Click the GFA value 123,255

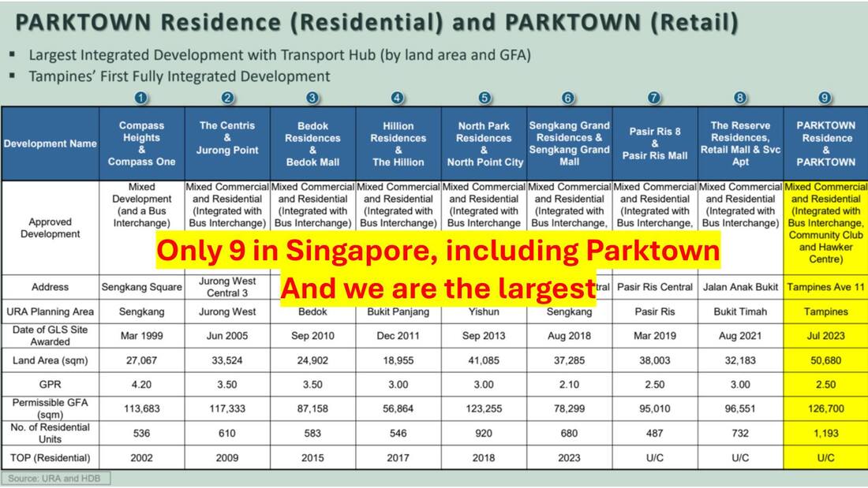(484, 409)
